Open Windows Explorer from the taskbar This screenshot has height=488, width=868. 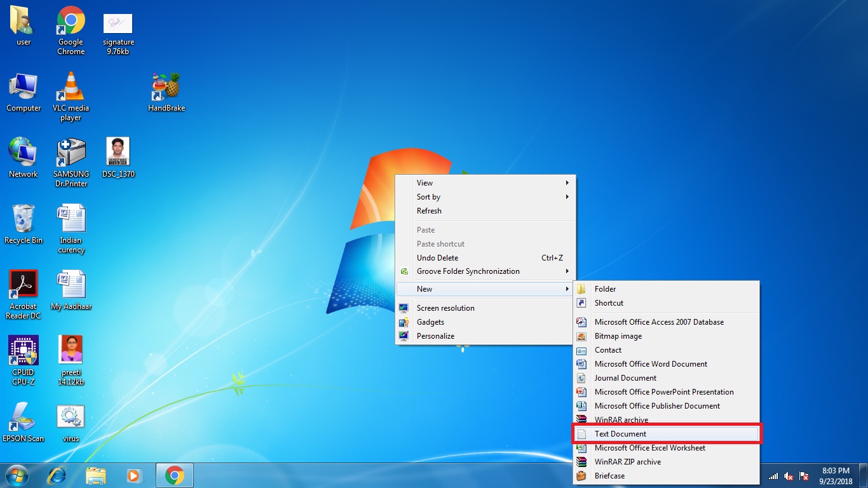[95, 475]
